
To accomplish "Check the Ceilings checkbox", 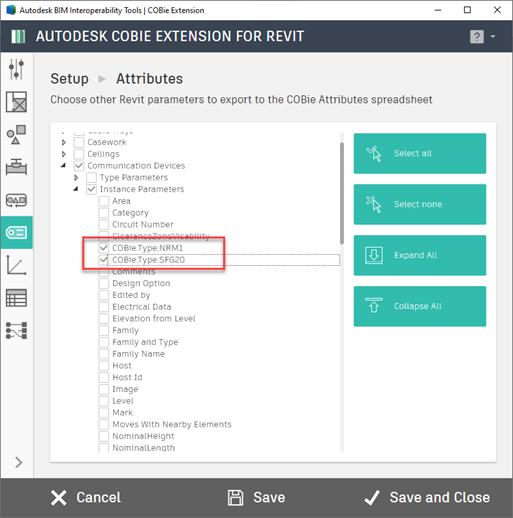I will click(79, 154).
